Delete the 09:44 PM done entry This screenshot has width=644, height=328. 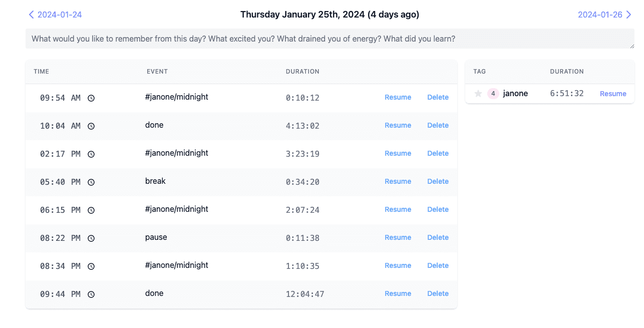[x=438, y=293]
